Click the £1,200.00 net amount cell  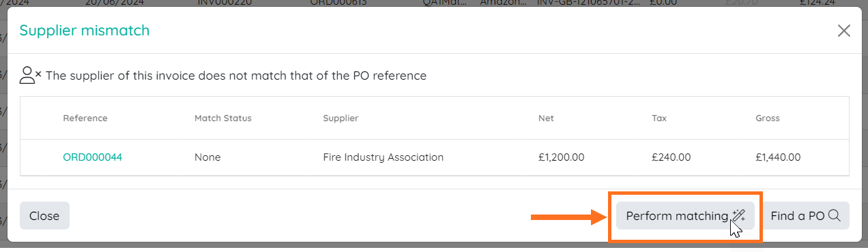pos(561,157)
